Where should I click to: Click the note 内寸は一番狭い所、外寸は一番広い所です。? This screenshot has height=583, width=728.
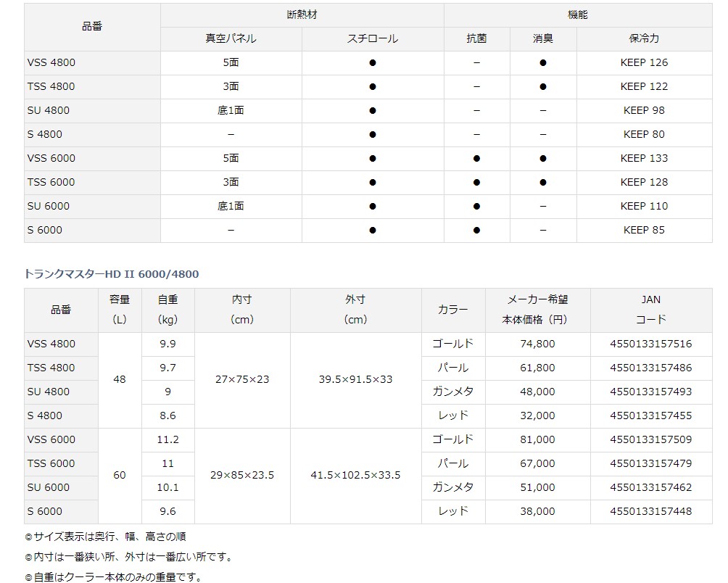click(128, 557)
